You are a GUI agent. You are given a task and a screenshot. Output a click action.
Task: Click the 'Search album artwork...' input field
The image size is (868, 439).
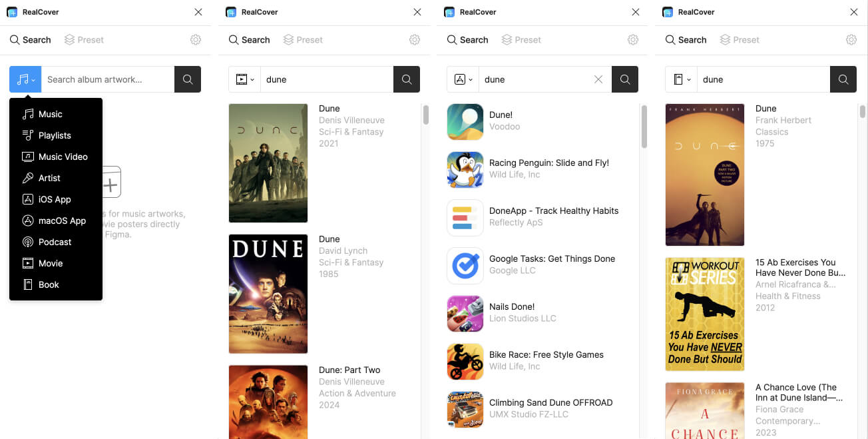click(x=108, y=79)
